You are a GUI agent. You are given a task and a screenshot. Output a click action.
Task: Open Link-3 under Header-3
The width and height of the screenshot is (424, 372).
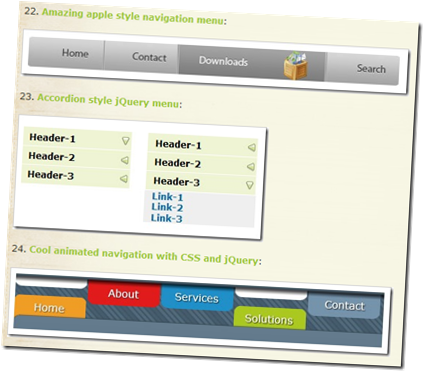(x=166, y=218)
